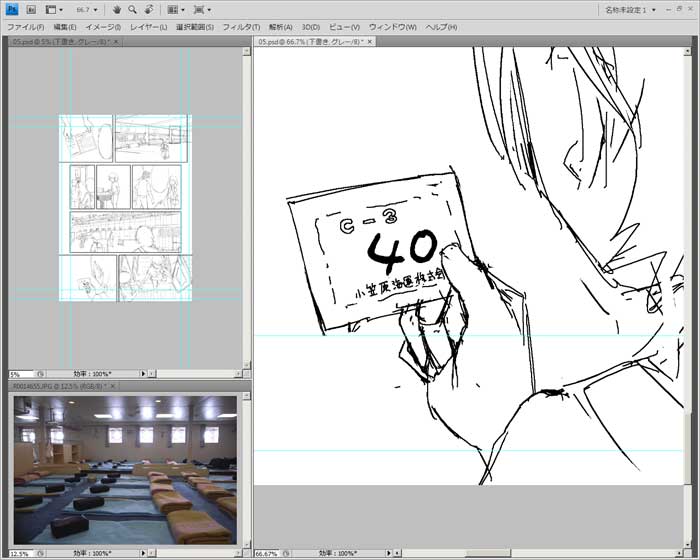700x560 pixels.
Task: Open the 名称未設定 1 workspace switcher
Action: [635, 9]
